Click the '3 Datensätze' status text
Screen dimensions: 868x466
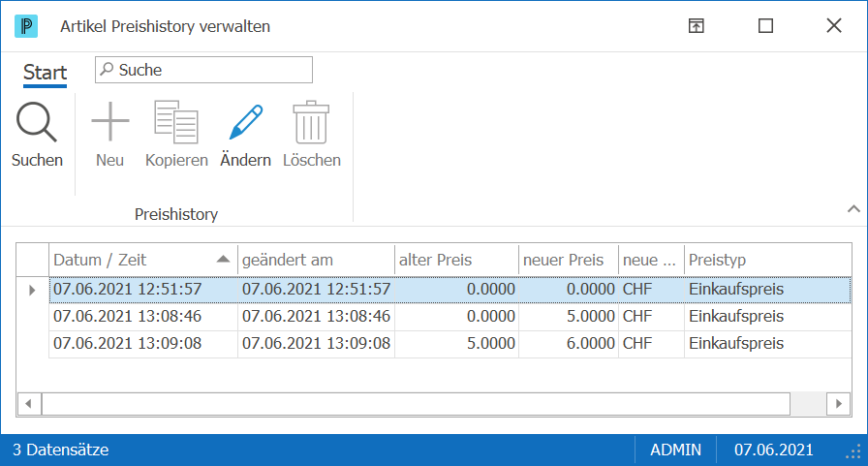(x=61, y=450)
